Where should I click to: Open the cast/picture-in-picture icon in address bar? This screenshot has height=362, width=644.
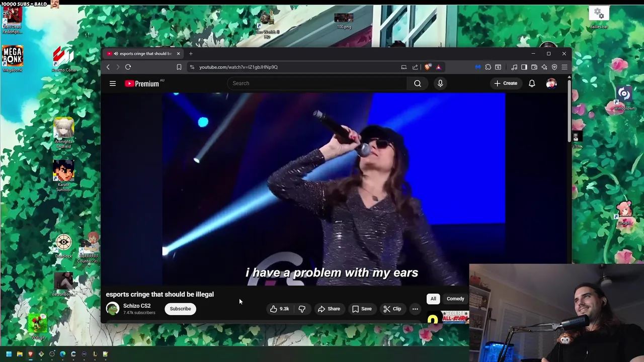pyautogui.click(x=404, y=67)
